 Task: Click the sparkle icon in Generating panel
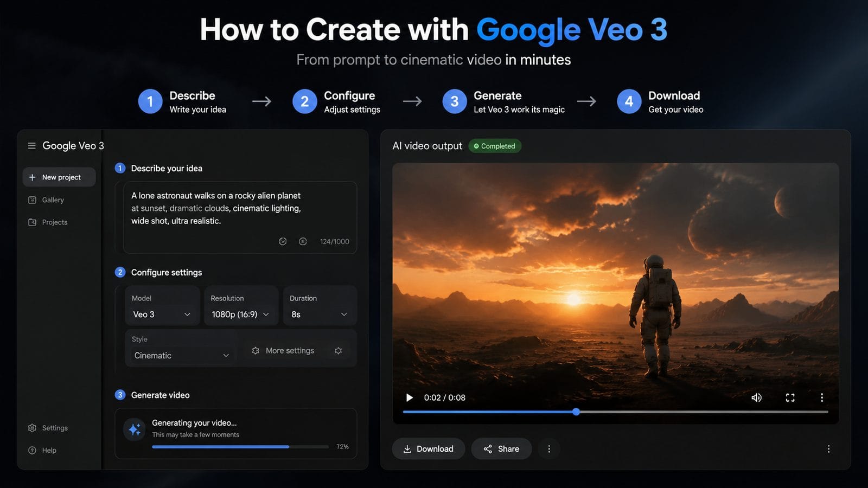pyautogui.click(x=135, y=429)
